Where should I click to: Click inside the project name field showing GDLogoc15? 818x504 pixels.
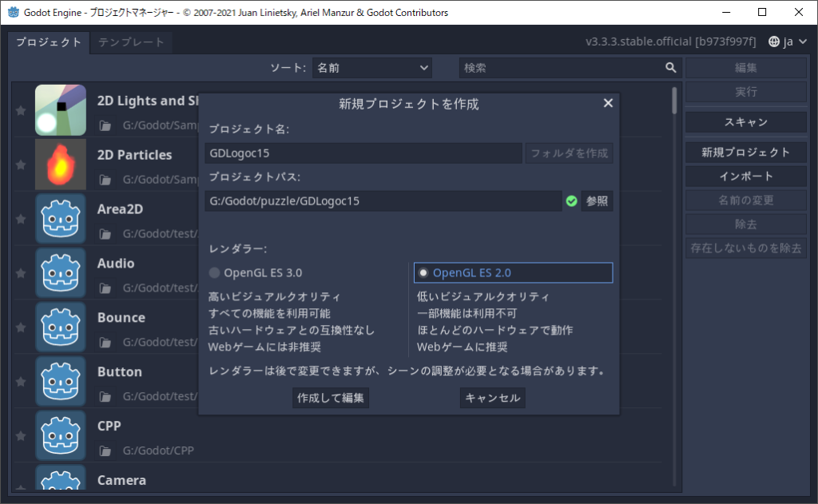(x=363, y=153)
